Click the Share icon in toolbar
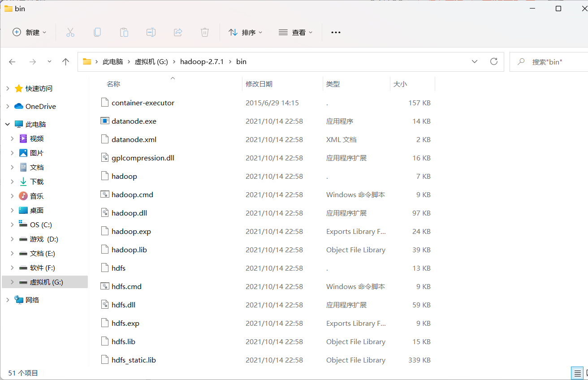 click(x=178, y=32)
